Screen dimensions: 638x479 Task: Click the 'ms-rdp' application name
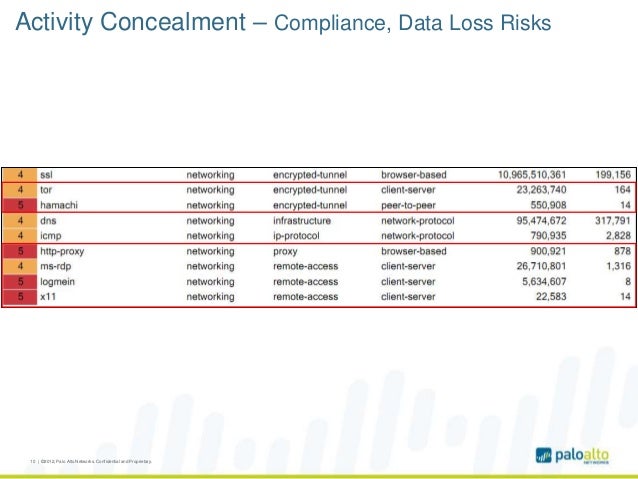[x=55, y=266]
